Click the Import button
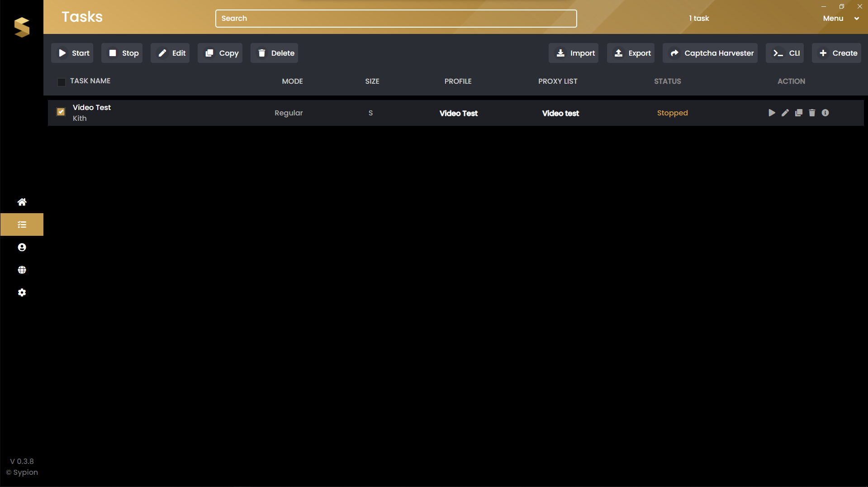This screenshot has height=487, width=868. point(574,53)
